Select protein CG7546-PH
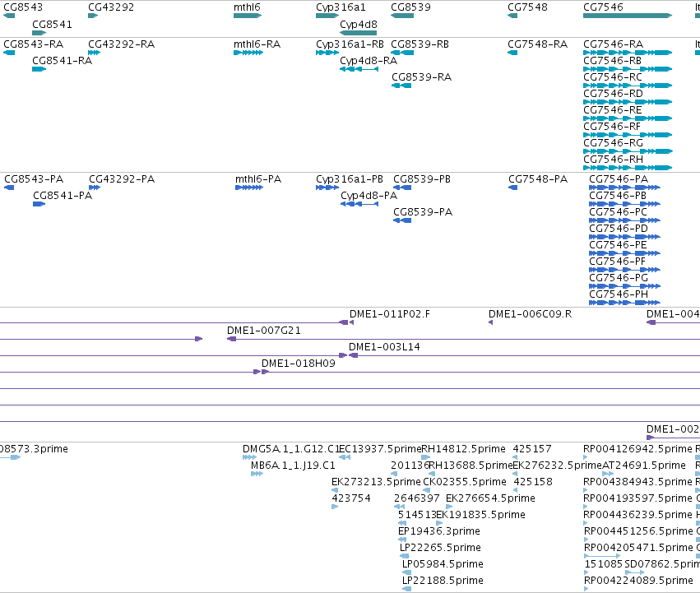 point(619,294)
